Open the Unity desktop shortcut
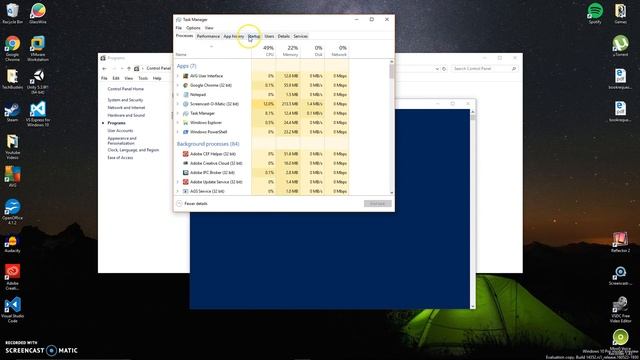 click(x=38, y=81)
